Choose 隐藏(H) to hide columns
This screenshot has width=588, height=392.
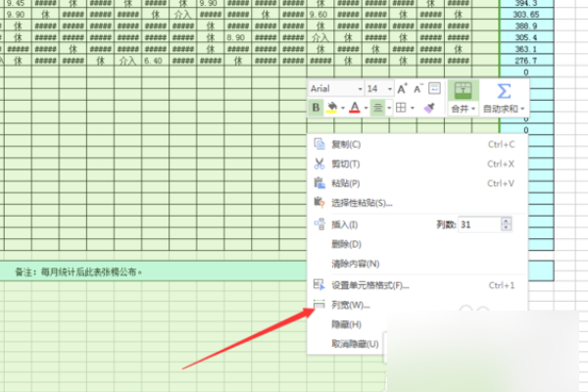pos(347,324)
